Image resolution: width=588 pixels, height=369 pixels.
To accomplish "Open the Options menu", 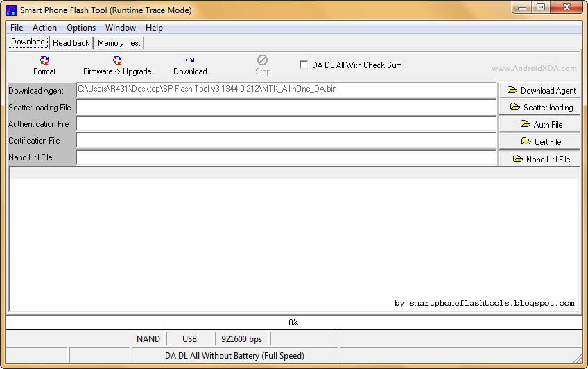I will [81, 28].
